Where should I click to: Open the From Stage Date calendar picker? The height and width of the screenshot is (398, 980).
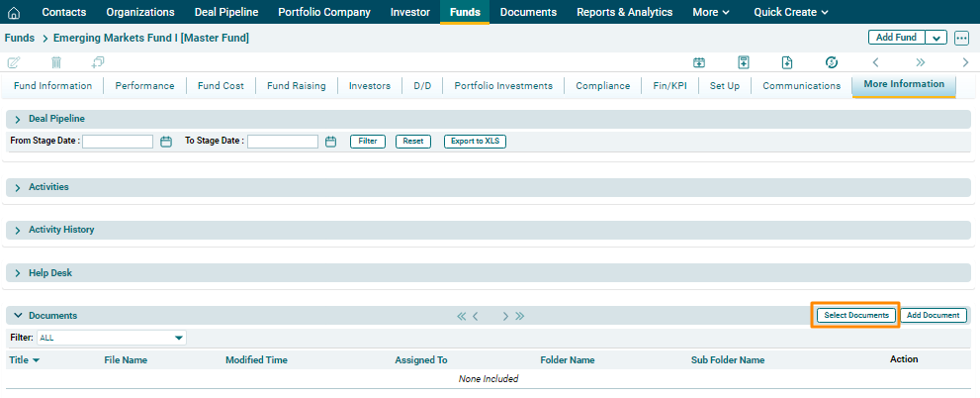point(166,142)
